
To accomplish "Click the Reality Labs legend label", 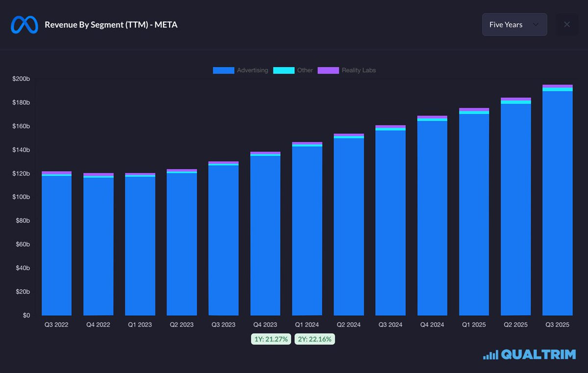I will (359, 70).
